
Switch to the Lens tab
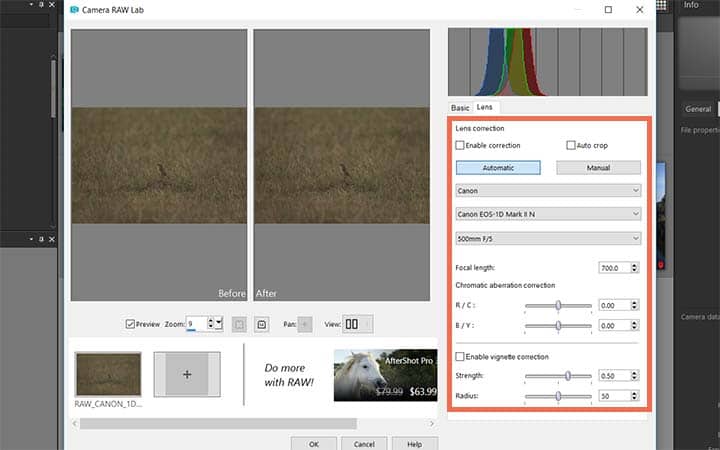point(485,107)
